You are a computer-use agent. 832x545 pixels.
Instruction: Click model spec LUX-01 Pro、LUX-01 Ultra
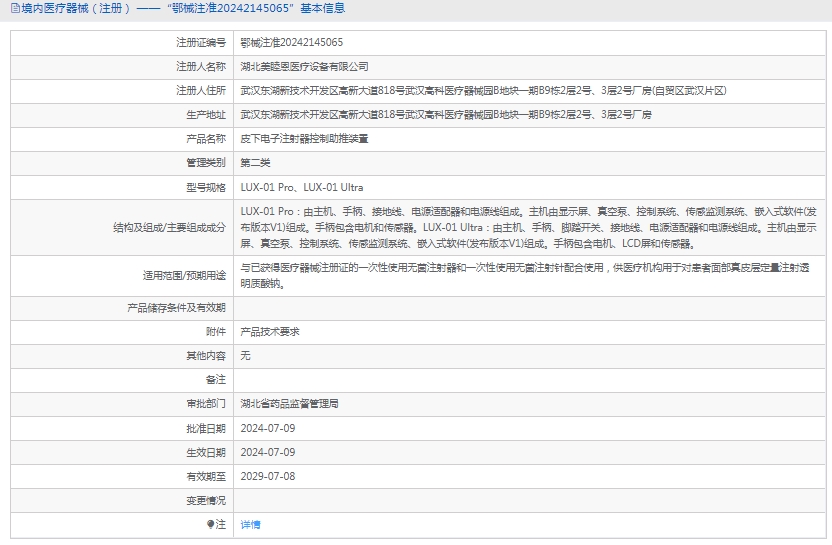[302, 187]
